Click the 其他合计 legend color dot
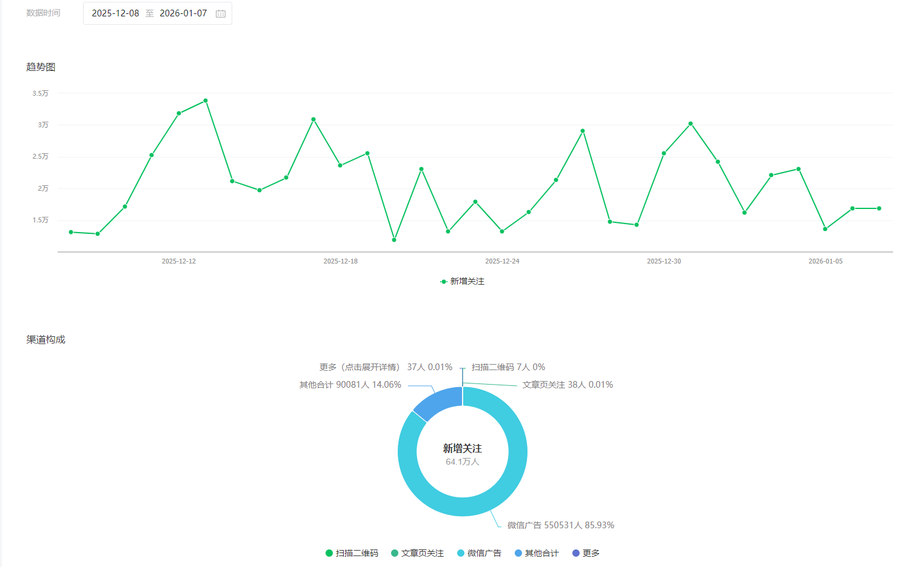 point(518,553)
